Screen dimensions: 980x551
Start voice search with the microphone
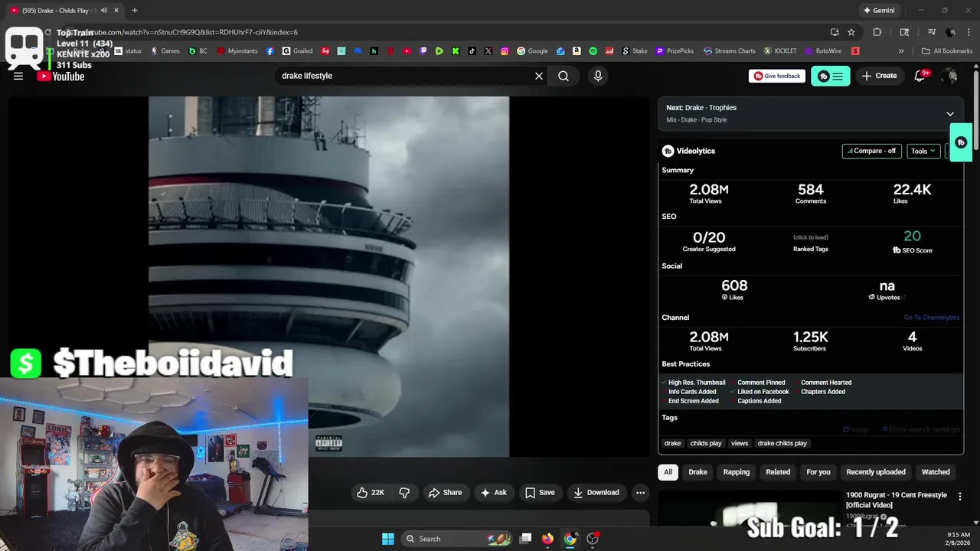click(598, 76)
